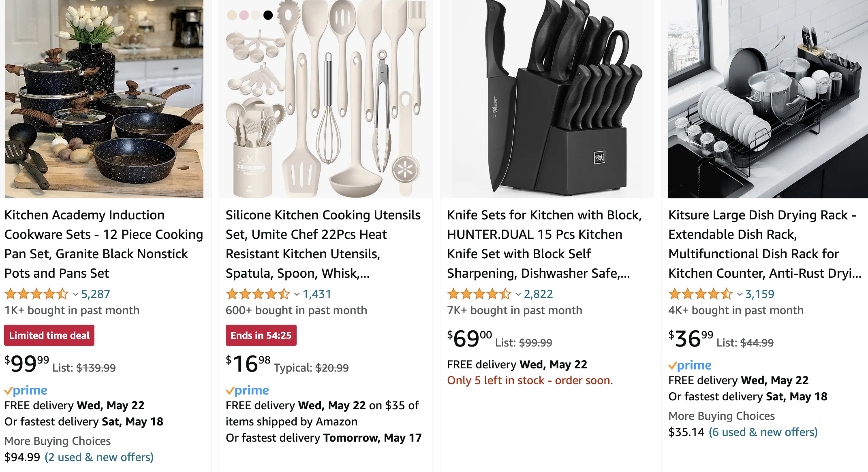Click the Silicone Utensils Set star rating

[258, 294]
